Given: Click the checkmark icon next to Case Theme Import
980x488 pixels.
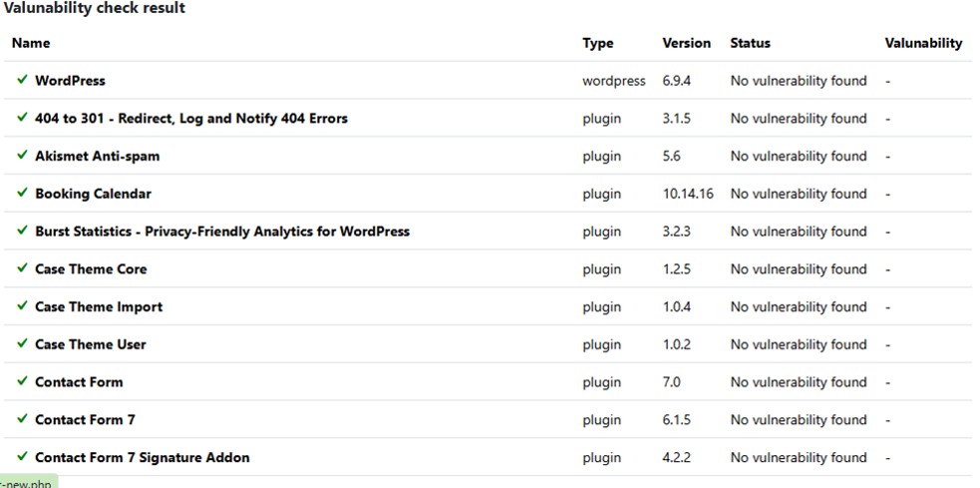Looking at the screenshot, I should tap(22, 306).
